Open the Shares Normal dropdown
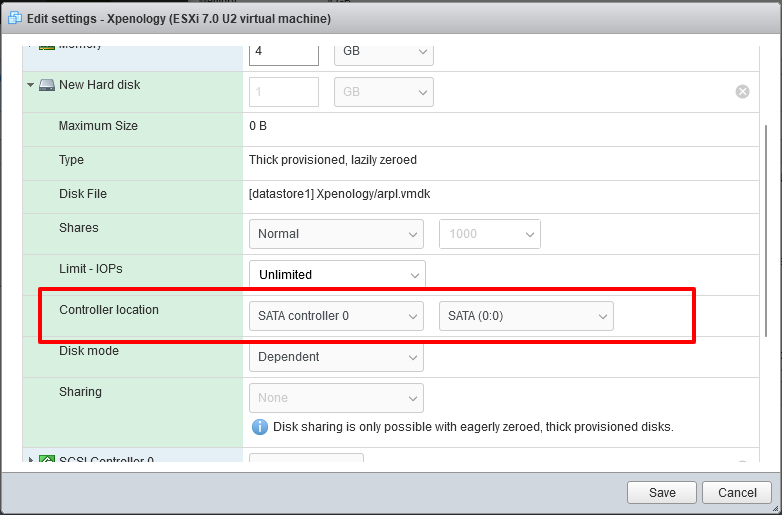 point(335,234)
